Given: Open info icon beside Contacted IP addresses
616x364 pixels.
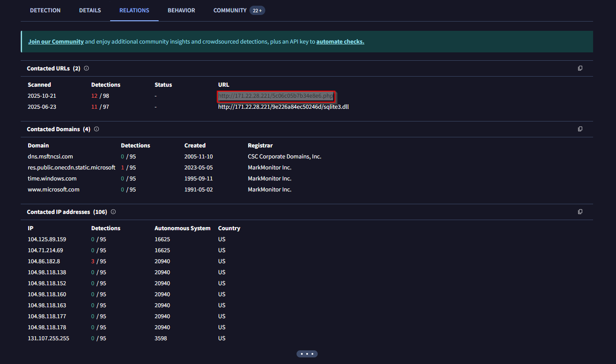Looking at the screenshot, I should [x=113, y=212].
